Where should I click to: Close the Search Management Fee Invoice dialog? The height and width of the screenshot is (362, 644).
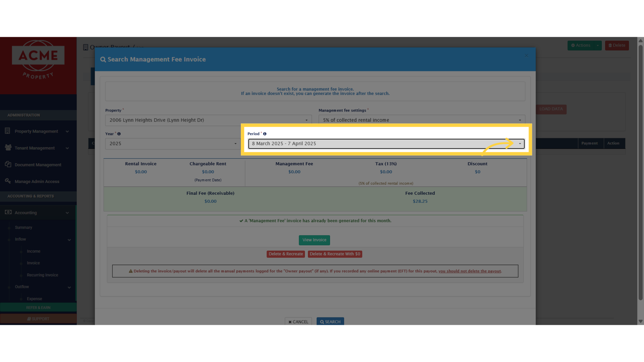526,56
